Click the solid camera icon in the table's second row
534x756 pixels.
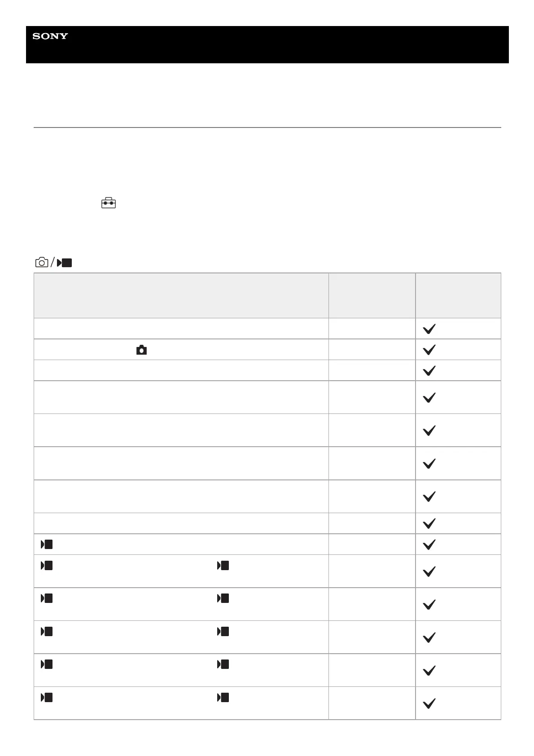point(141,350)
